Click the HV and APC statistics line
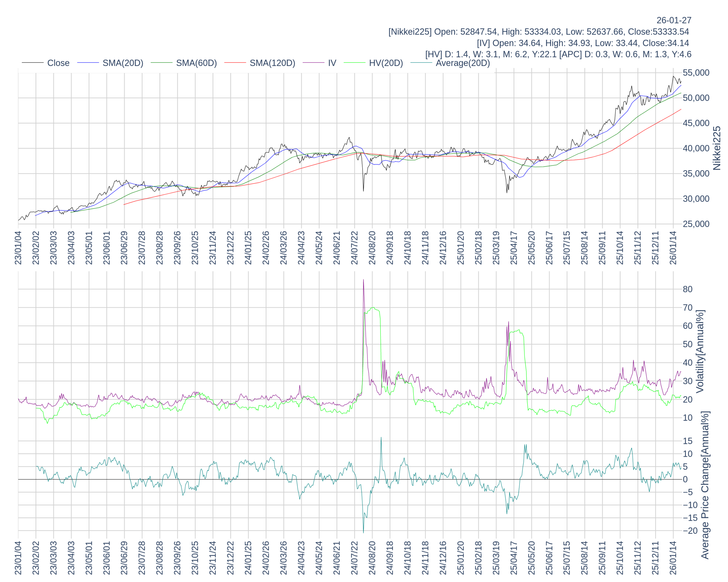 [x=558, y=54]
